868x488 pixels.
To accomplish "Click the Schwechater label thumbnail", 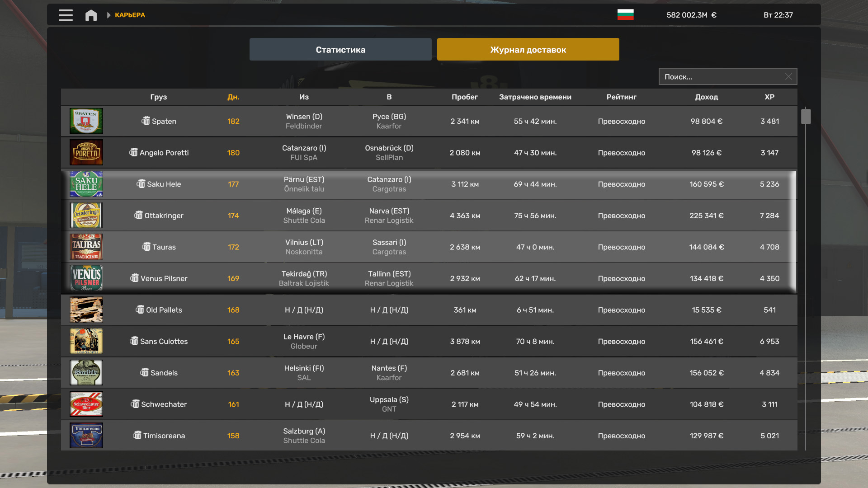I will [x=86, y=404].
